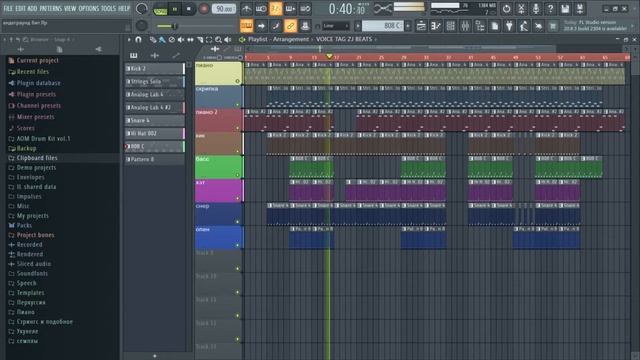Select the playlist mute tool
This screenshot has width=640, height=360.
click(x=181, y=40)
